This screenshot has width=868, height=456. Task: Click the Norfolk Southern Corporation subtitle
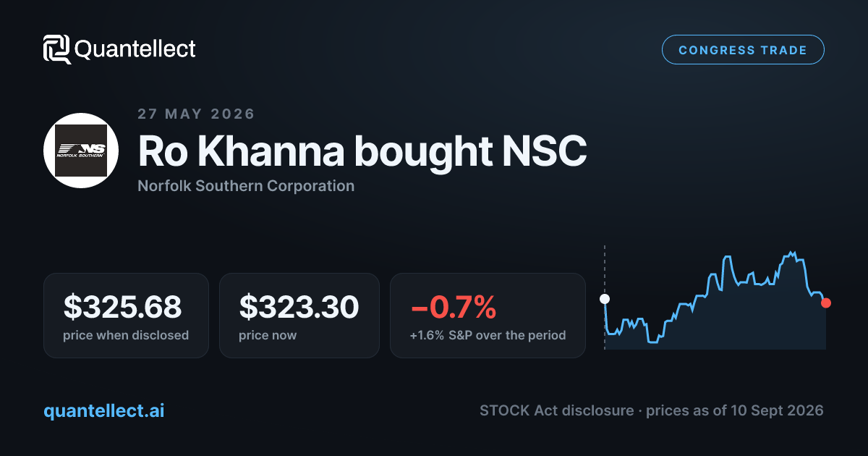coord(246,185)
